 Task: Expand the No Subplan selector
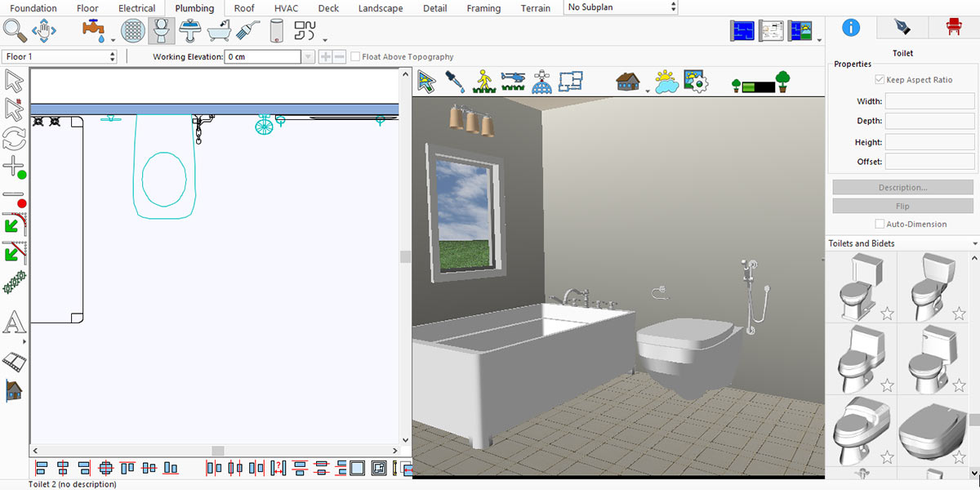pos(621,7)
